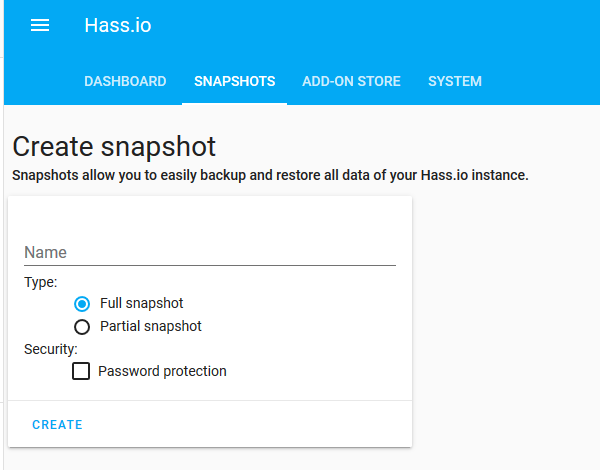The width and height of the screenshot is (600, 470).
Task: Click the CREATE button
Action: click(x=57, y=424)
